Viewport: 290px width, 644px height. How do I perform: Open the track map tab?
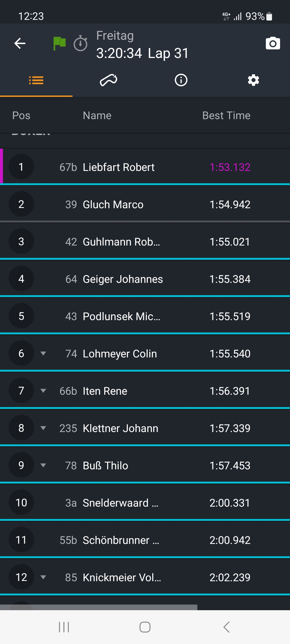tap(108, 80)
